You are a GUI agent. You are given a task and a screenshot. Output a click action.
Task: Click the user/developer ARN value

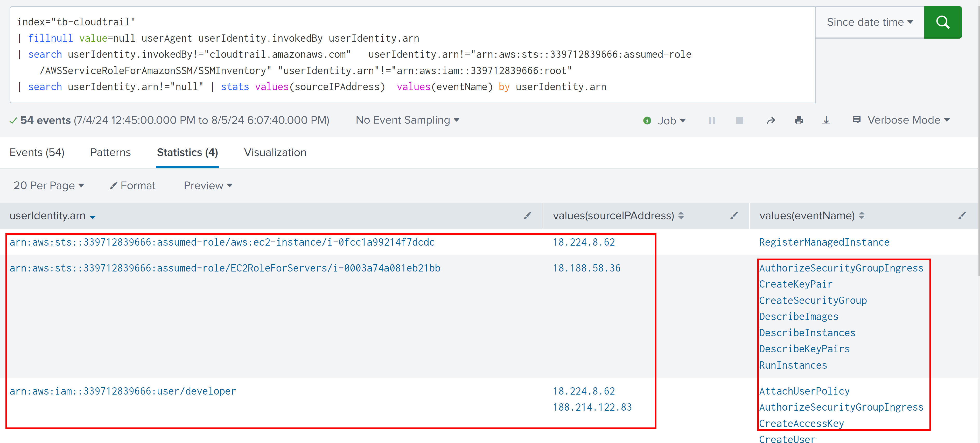pos(122,391)
